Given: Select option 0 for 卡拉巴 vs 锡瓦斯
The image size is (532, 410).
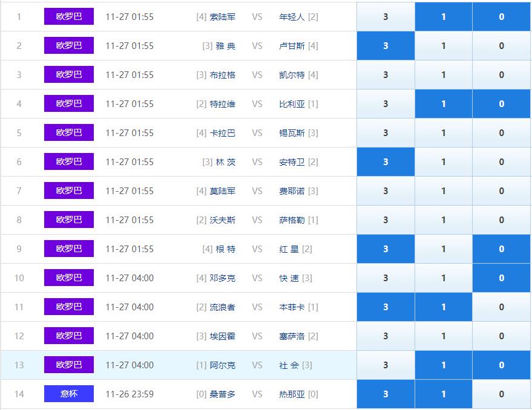Looking at the screenshot, I should (x=502, y=133).
